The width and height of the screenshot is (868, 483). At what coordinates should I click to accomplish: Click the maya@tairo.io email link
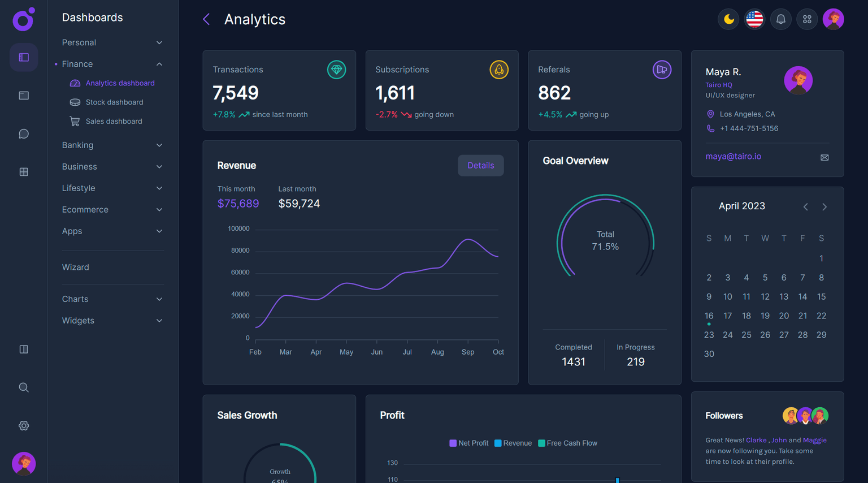pyautogui.click(x=733, y=156)
